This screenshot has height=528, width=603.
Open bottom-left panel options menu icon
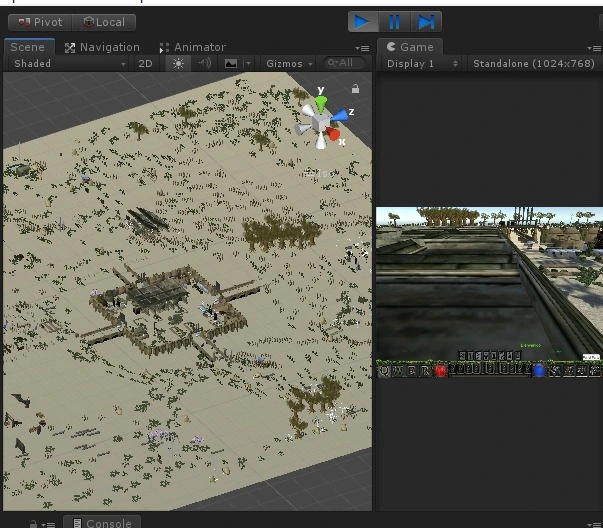tap(49, 525)
